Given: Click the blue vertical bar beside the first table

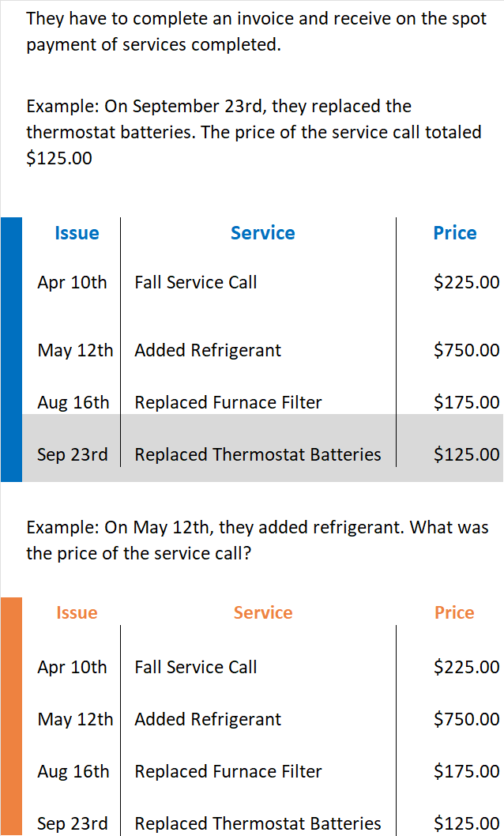Looking at the screenshot, I should point(11,349).
